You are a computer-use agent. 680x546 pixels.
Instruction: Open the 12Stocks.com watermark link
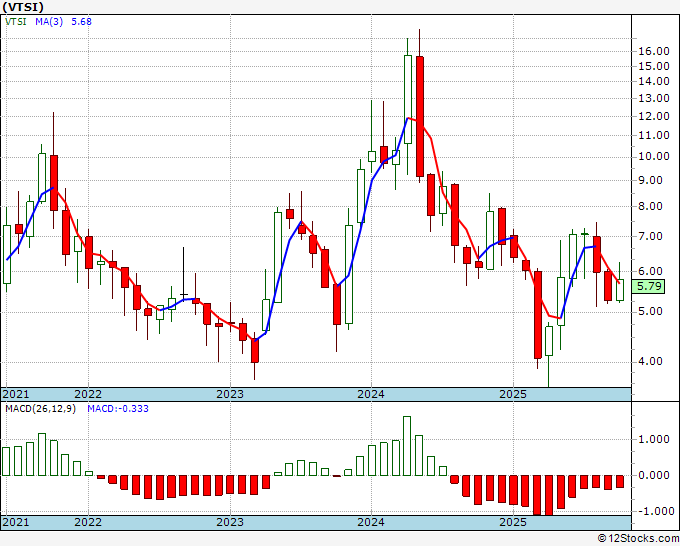(638, 539)
